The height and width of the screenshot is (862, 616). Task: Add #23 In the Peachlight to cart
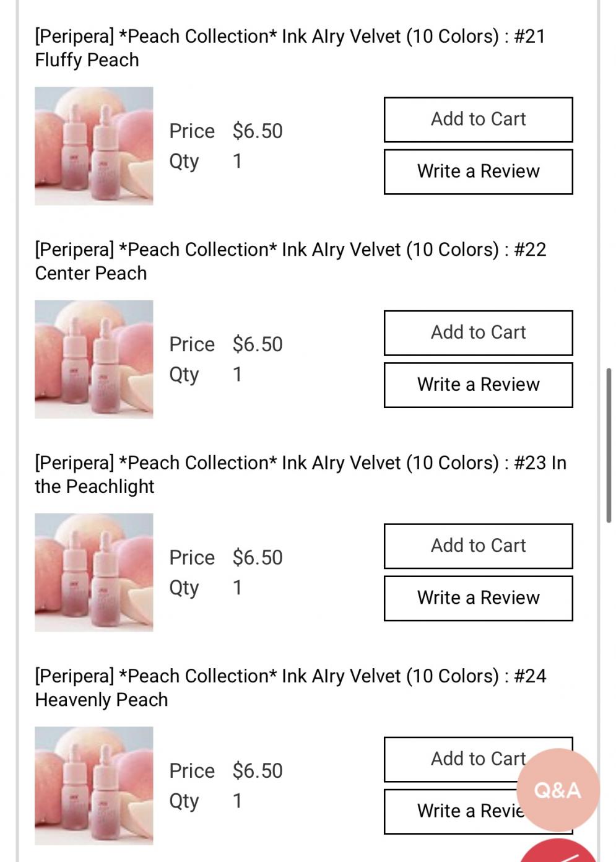(x=478, y=546)
